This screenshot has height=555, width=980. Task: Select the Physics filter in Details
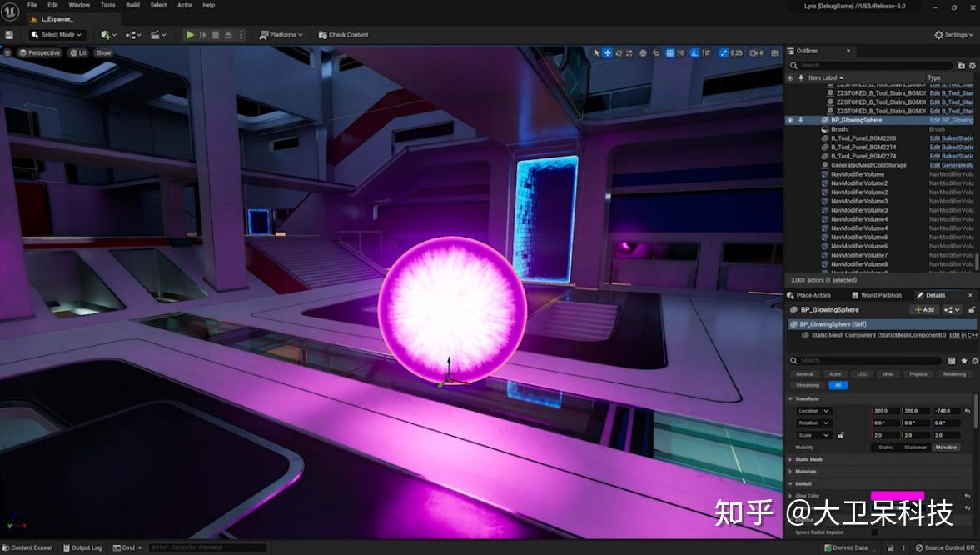click(918, 374)
